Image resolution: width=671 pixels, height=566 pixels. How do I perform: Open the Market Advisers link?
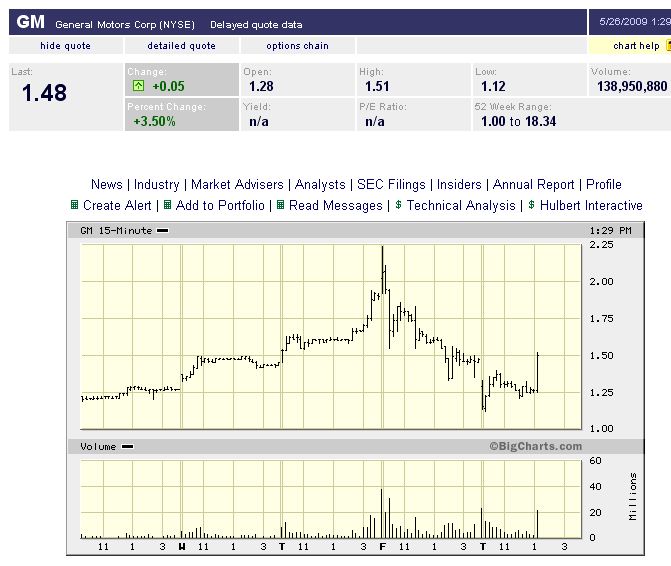(237, 184)
